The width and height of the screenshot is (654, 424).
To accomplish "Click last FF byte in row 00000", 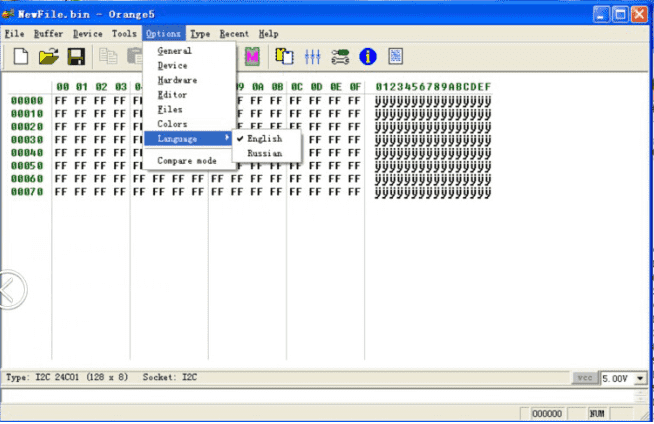I will tap(354, 100).
